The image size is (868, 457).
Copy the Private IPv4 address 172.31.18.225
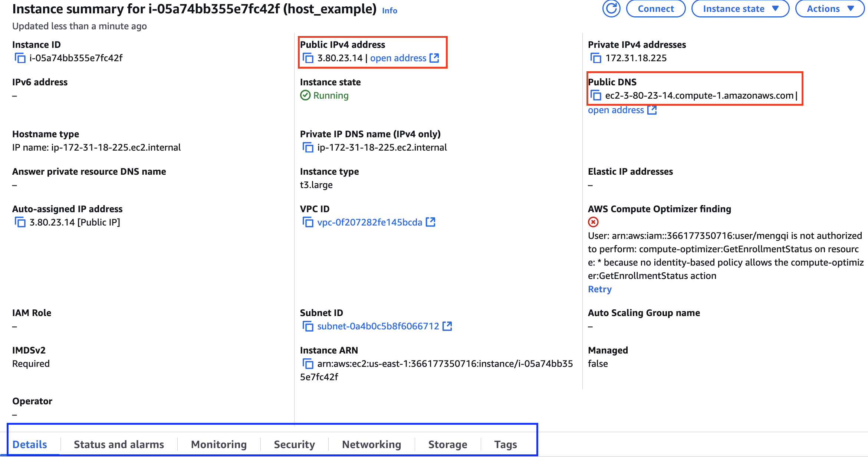[596, 58]
